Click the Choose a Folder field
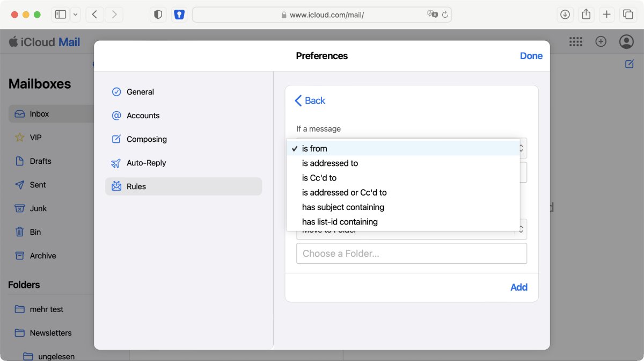This screenshot has height=361, width=644. [411, 254]
